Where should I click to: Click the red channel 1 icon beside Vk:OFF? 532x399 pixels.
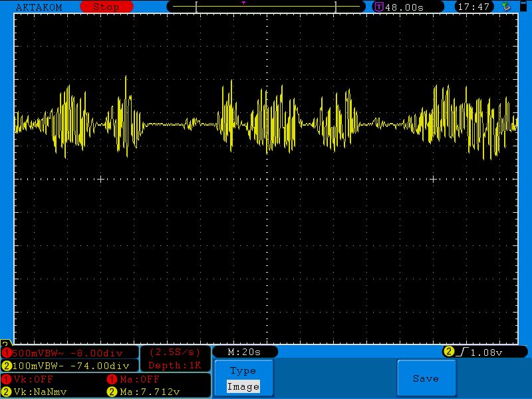point(6,379)
